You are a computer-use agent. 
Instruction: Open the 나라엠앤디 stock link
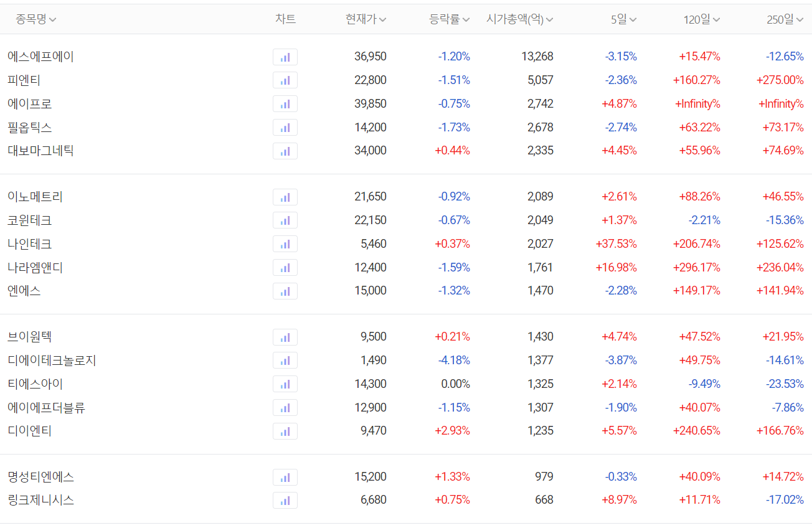(35, 268)
